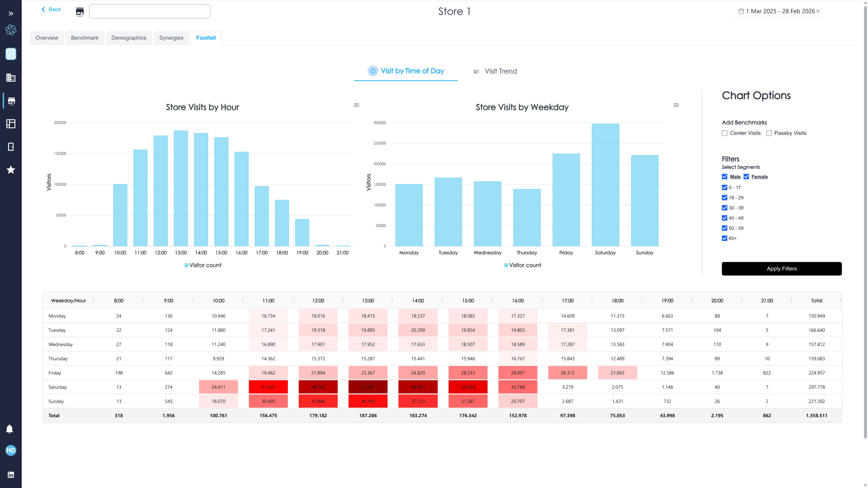Open the door icon in sidebar
The width and height of the screenshot is (868, 488).
pos(11,147)
